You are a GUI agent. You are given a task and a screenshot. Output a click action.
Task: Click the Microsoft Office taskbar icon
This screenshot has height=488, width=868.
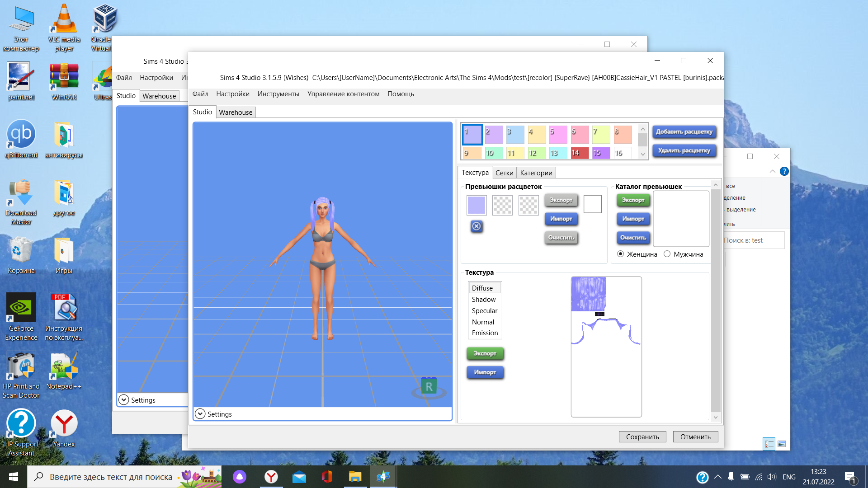coord(327,477)
